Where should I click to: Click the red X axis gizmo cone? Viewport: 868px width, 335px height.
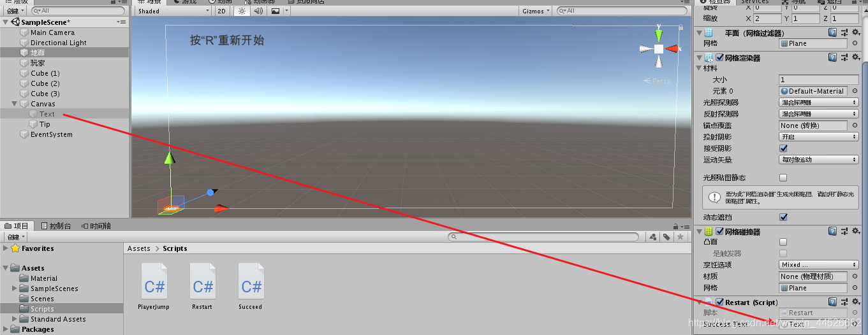(673, 49)
